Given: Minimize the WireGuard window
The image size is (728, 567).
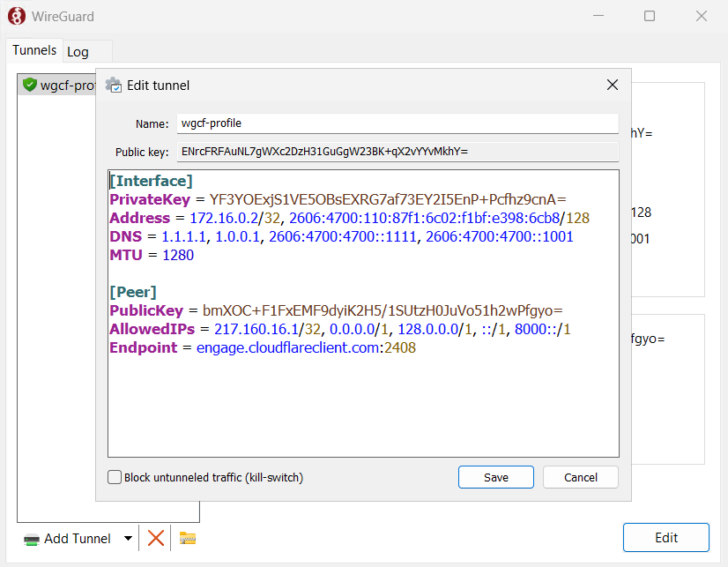Looking at the screenshot, I should [x=598, y=16].
